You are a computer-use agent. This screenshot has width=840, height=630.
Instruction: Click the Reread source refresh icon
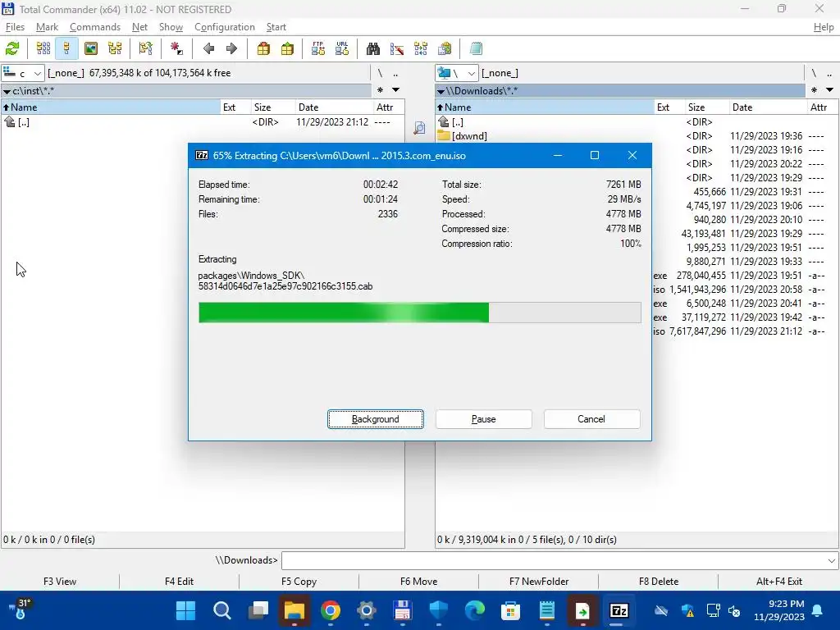(x=12, y=48)
